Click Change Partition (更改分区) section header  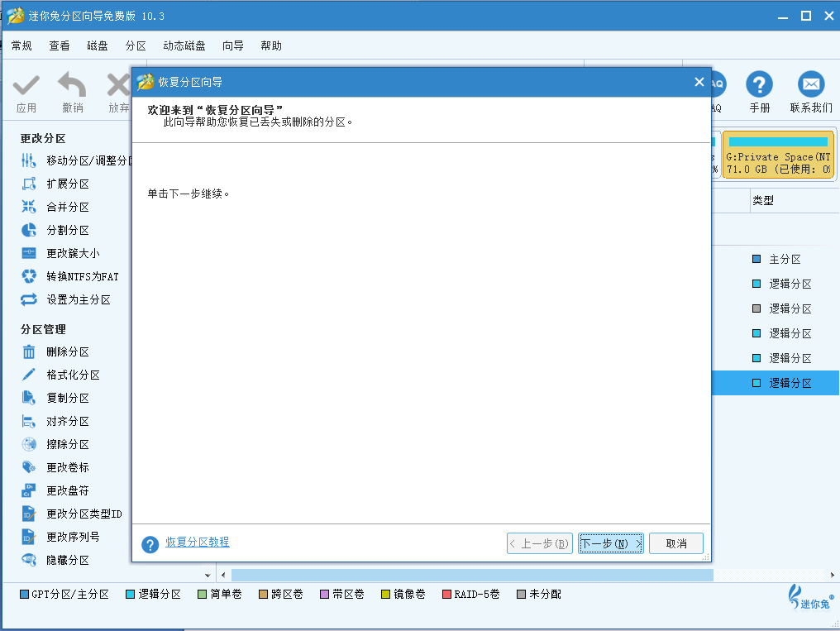(x=43, y=139)
